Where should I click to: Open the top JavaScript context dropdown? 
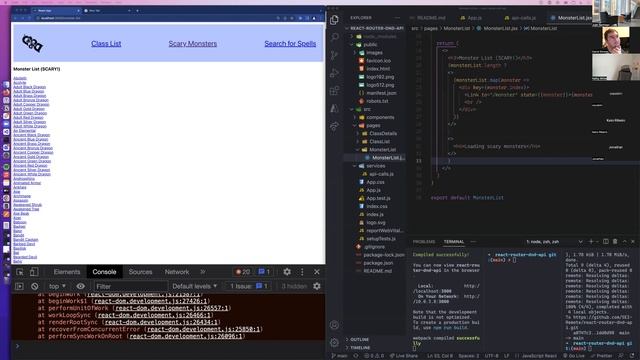[x=57, y=286]
